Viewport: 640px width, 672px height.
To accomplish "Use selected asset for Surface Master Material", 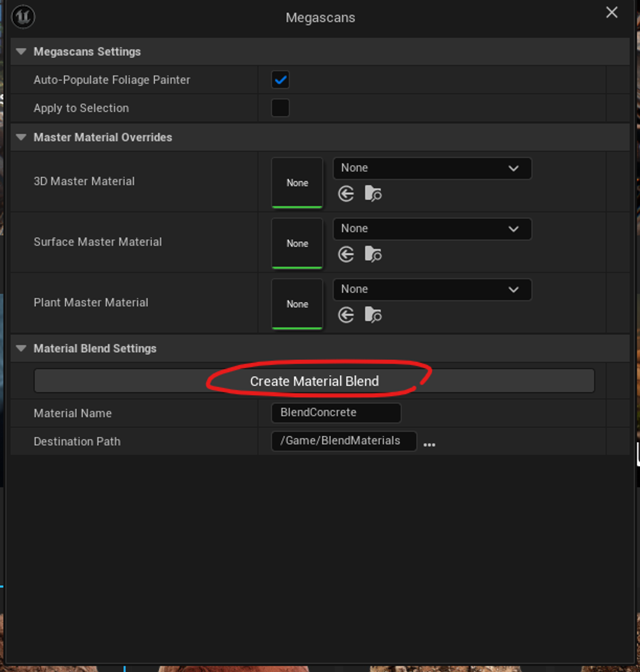I will click(346, 254).
